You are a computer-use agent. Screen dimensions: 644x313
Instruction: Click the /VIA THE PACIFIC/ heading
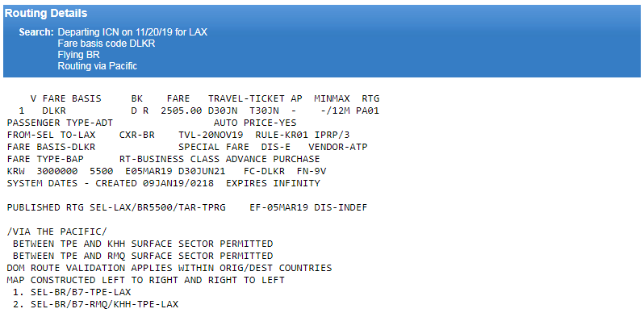(56, 232)
